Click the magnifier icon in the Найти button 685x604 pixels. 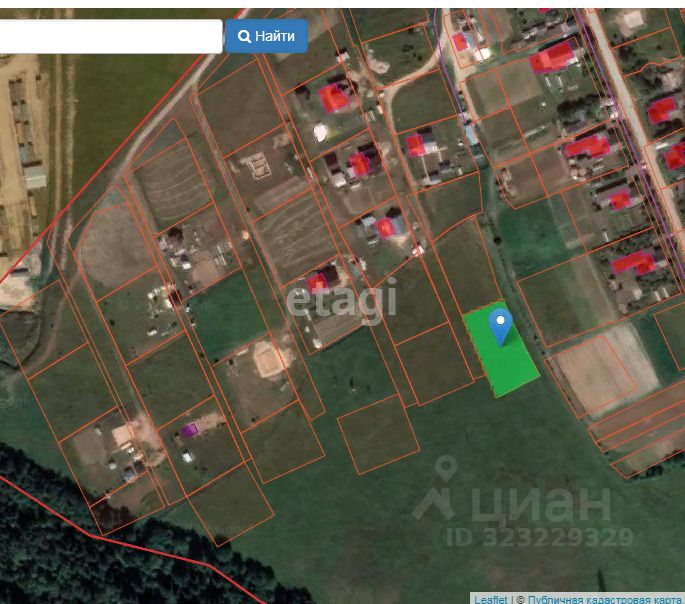(244, 36)
